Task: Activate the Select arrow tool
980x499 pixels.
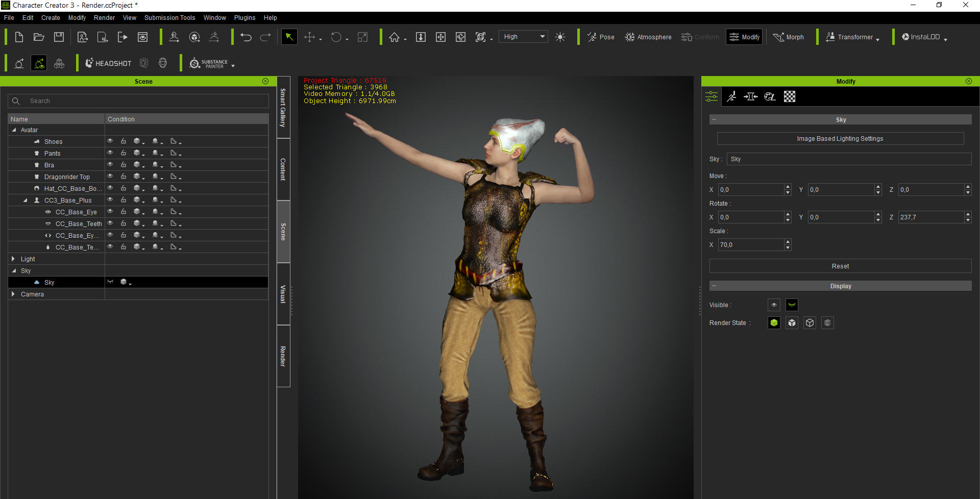Action: coord(289,37)
